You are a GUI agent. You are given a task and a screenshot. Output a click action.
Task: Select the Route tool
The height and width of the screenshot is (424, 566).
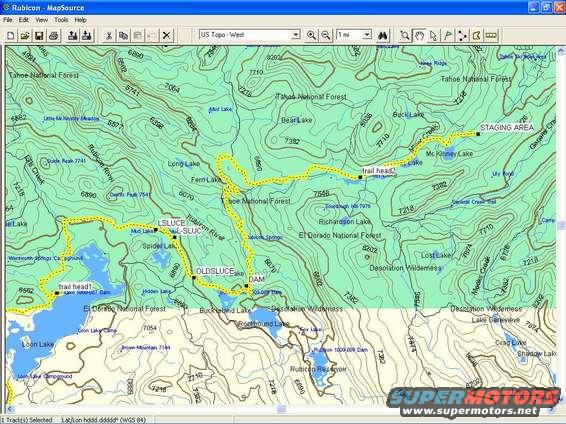click(x=462, y=35)
